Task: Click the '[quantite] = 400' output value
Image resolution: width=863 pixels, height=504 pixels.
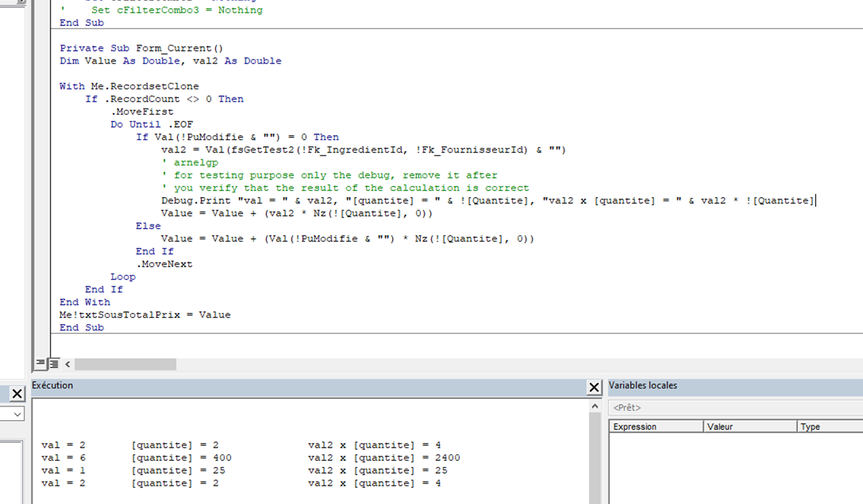Action: (x=181, y=457)
